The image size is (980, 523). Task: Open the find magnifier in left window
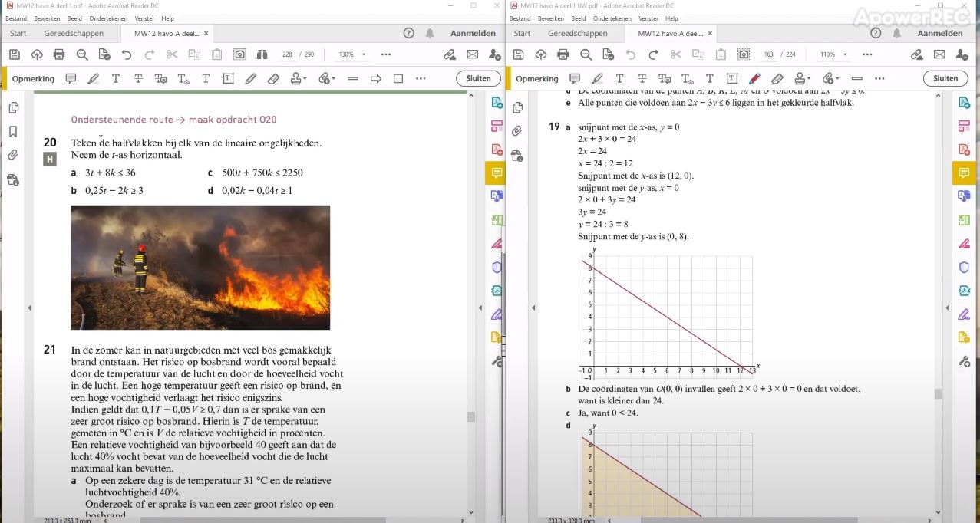point(82,54)
